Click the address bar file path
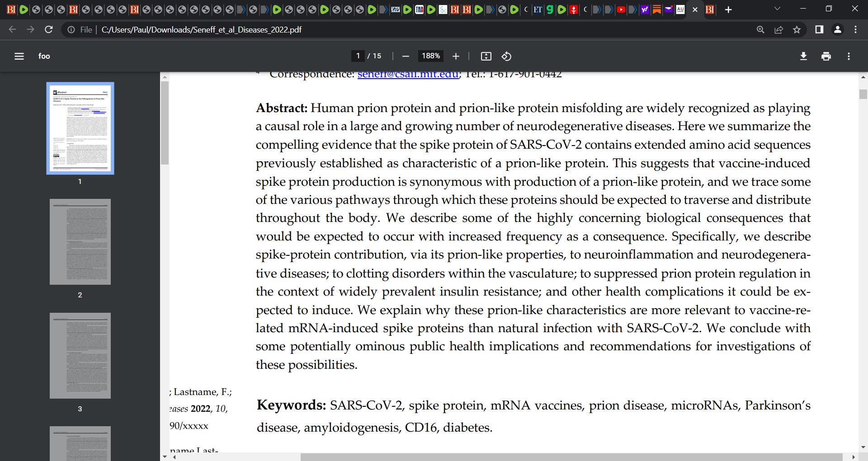Viewport: 868px width, 461px height. (x=202, y=29)
